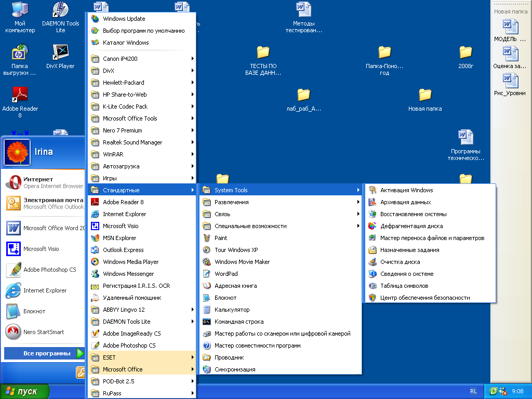
Task: Open Мой компьютер desktop icon
Action: [x=20, y=18]
